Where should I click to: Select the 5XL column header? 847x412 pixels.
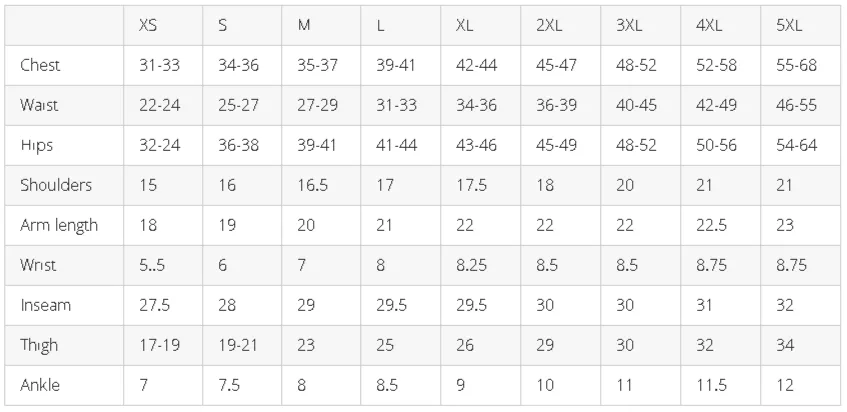tap(789, 26)
